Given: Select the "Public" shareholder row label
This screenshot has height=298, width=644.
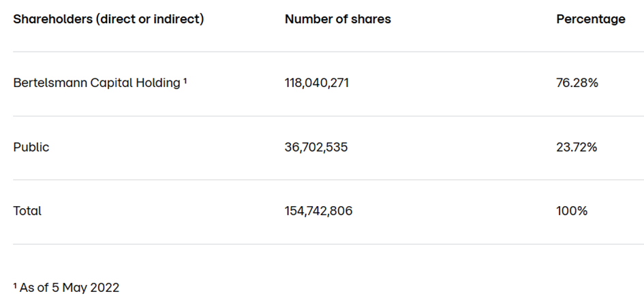Looking at the screenshot, I should [31, 147].
